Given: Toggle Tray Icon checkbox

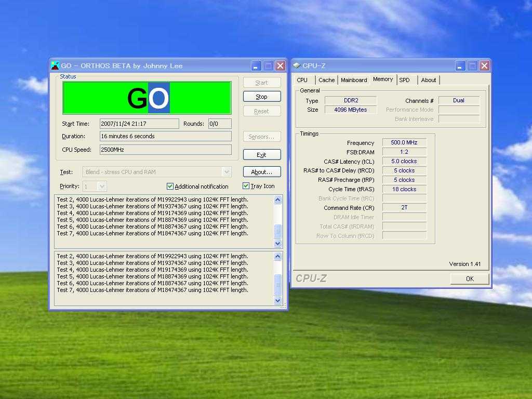Looking at the screenshot, I should (246, 186).
